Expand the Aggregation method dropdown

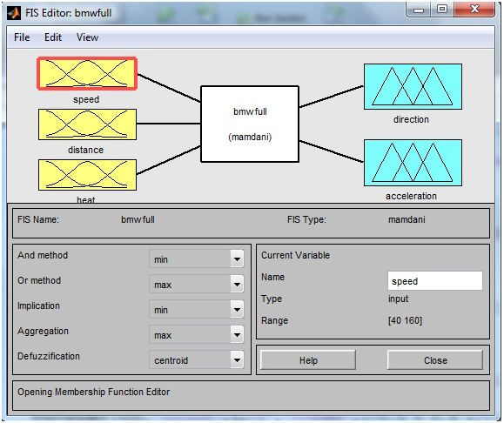point(197,334)
